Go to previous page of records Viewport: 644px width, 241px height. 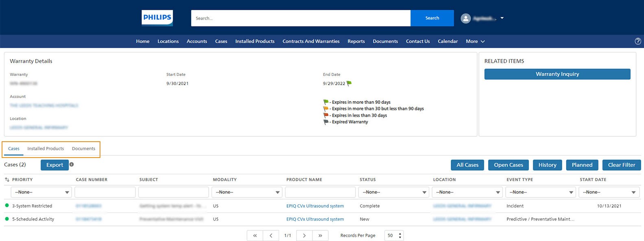(271, 235)
